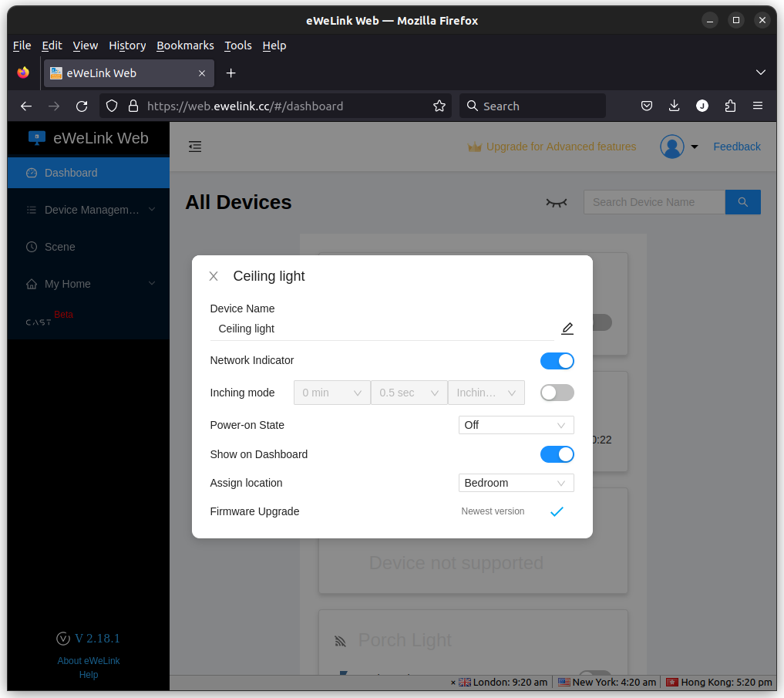Click the New York clock entry
Image resolution: width=784 pixels, height=698 pixels.
[607, 683]
